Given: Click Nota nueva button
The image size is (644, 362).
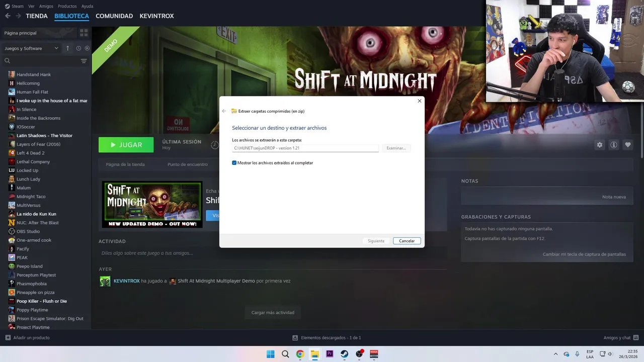Looking at the screenshot, I should tap(614, 197).
